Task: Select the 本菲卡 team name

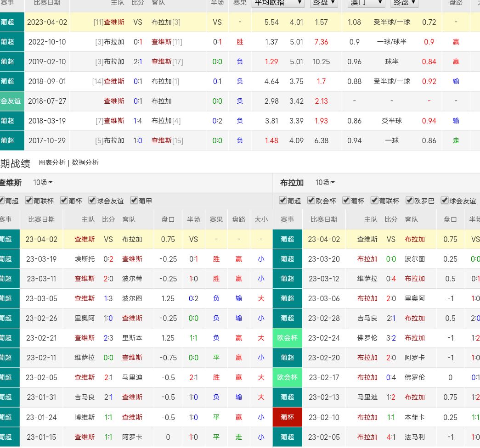Action: coord(415,417)
